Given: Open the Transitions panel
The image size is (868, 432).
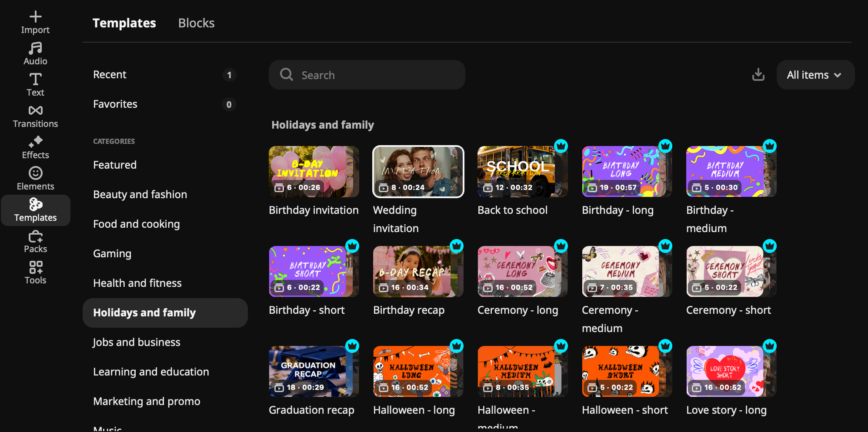Looking at the screenshot, I should tap(35, 116).
